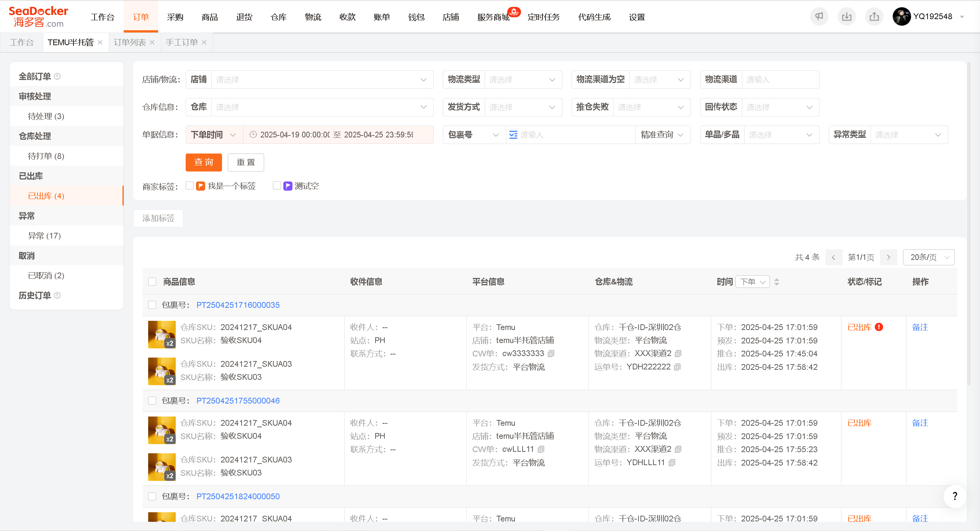Screen dimensions: 980x531
Task: Click the red warning icon beside 已出库
Action: 879,327
